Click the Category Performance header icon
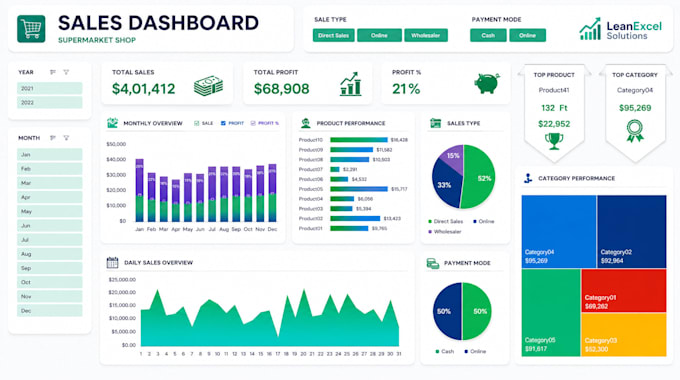Viewport: 680px width, 380px height. pos(528,178)
